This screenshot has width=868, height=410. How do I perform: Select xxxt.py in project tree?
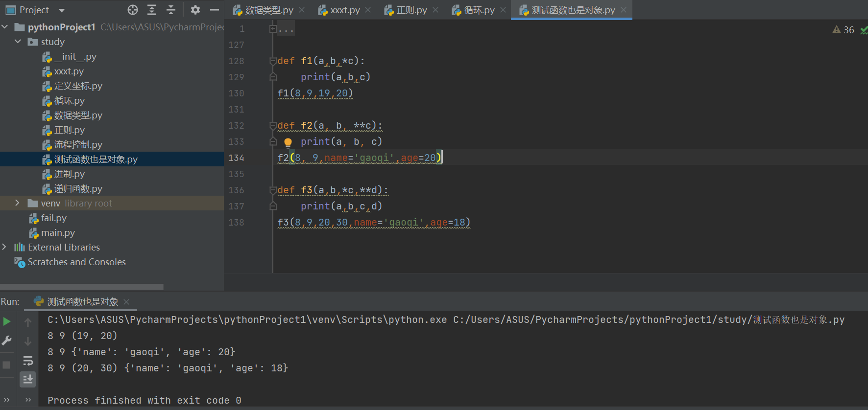63,71
